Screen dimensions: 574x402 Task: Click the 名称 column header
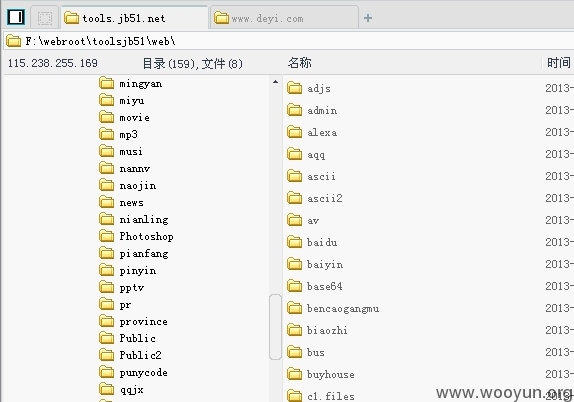(299, 63)
